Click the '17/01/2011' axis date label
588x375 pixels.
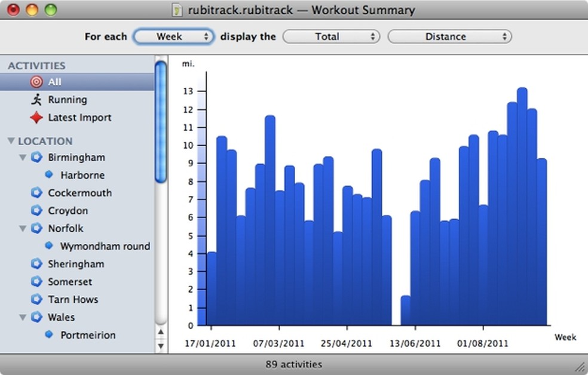pyautogui.click(x=210, y=343)
